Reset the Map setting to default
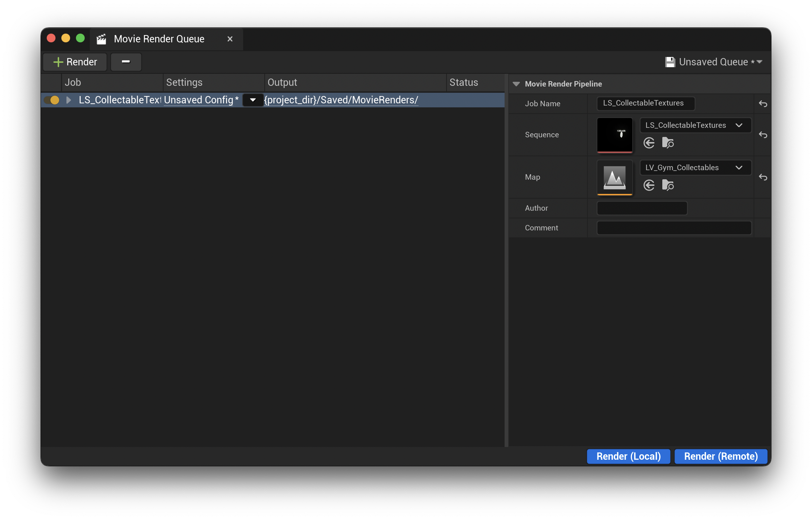 pyautogui.click(x=763, y=177)
